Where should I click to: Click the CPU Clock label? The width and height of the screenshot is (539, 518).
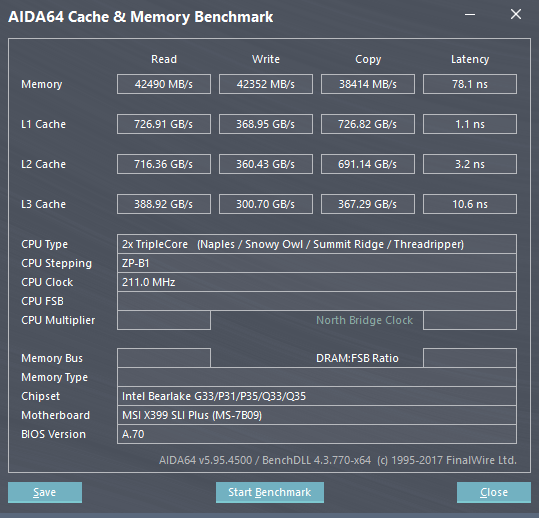[x=47, y=282]
